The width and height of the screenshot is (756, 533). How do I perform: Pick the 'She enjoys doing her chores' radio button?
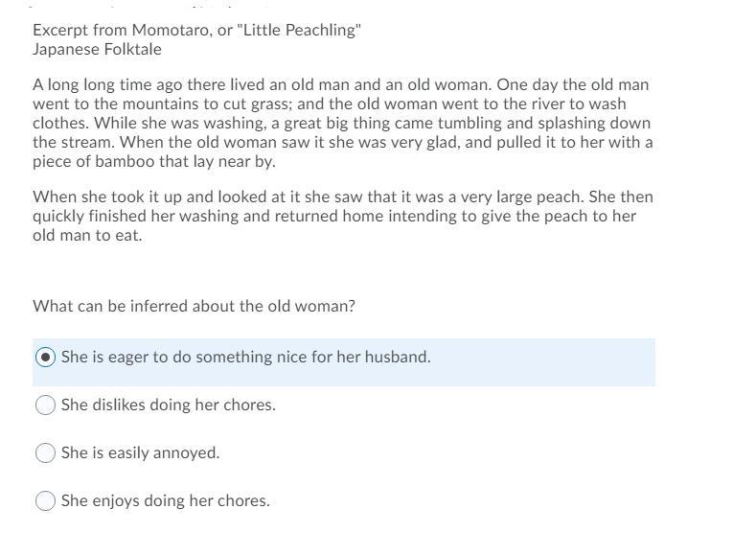[45, 501]
